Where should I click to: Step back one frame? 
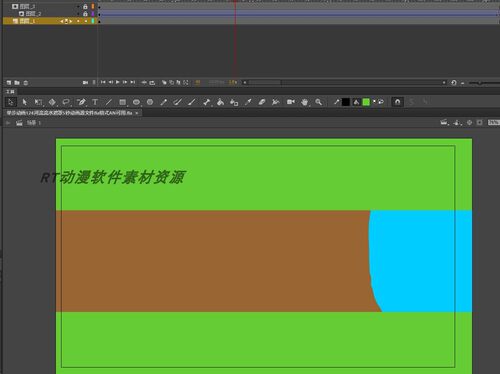tap(110, 82)
